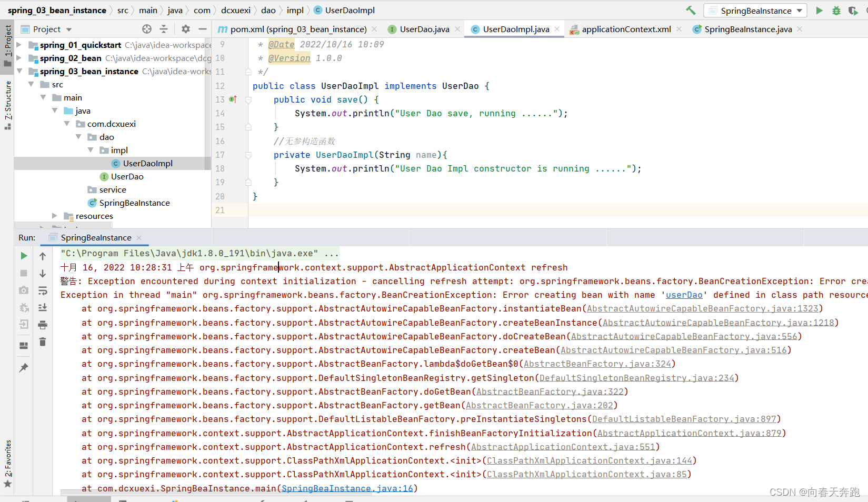The image size is (868, 502).
Task: Click the exit icon in Run toolbar
Action: click(24, 325)
